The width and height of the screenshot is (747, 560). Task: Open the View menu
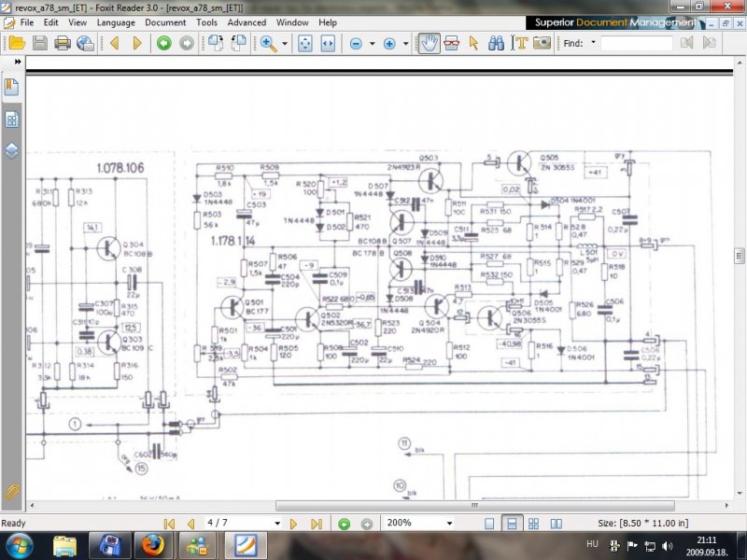(x=78, y=22)
